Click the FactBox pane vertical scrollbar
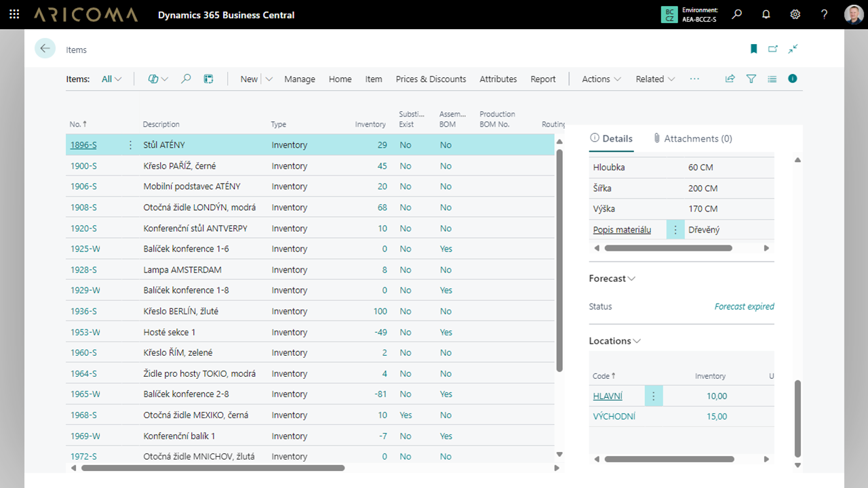Viewport: 868px width, 488px height. pyautogui.click(x=797, y=418)
